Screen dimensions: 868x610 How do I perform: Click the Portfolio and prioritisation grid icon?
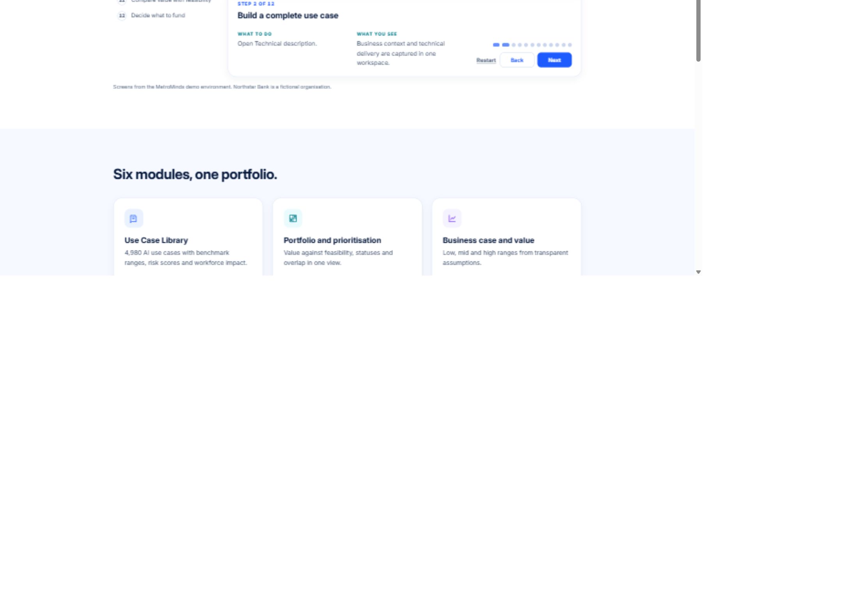click(x=293, y=219)
